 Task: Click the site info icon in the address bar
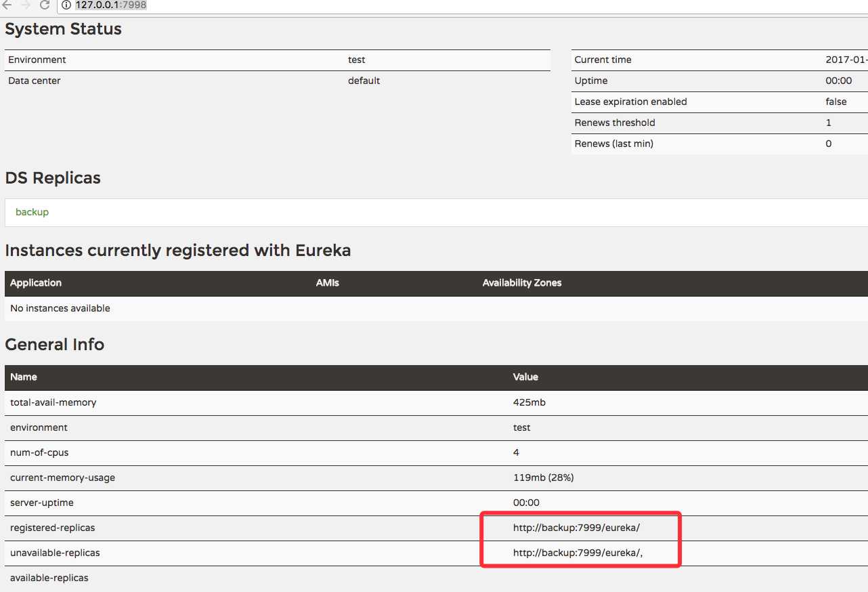point(66,5)
